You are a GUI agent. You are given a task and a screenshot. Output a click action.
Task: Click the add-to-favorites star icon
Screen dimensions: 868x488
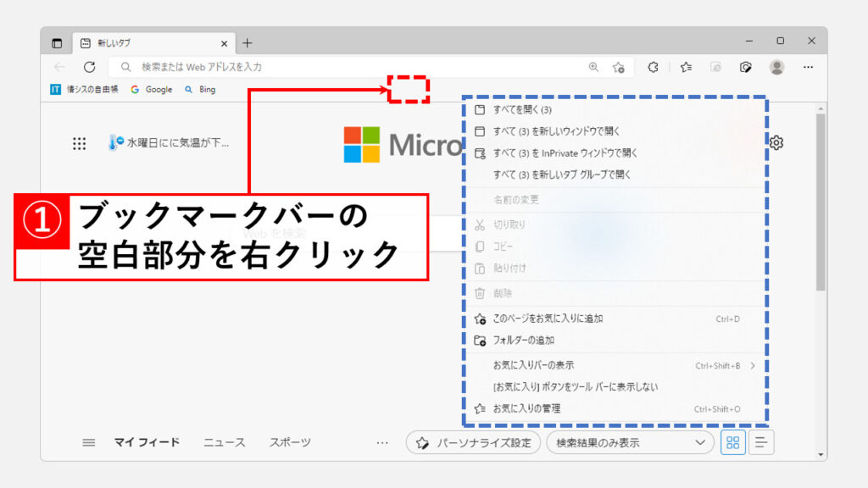[619, 67]
